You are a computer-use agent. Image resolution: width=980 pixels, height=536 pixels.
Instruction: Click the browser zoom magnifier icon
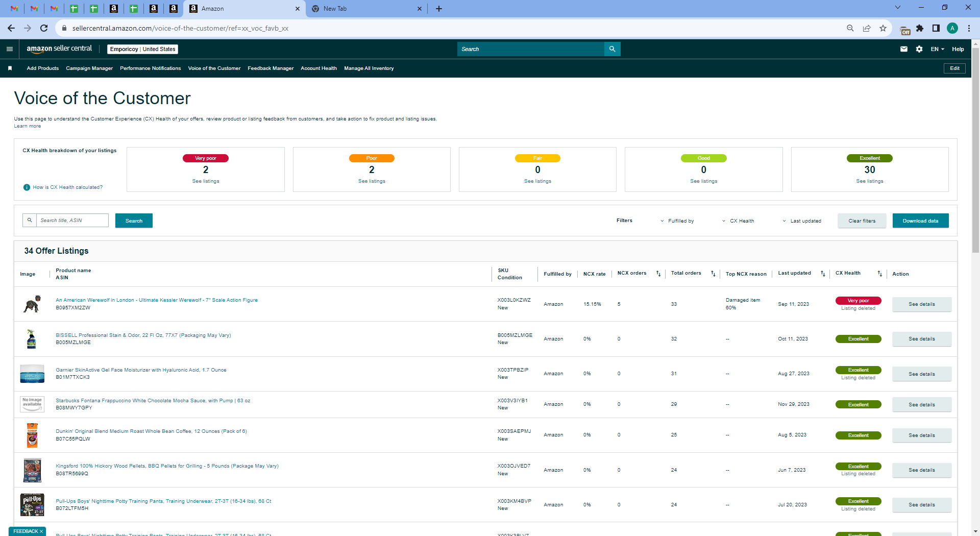pos(850,28)
